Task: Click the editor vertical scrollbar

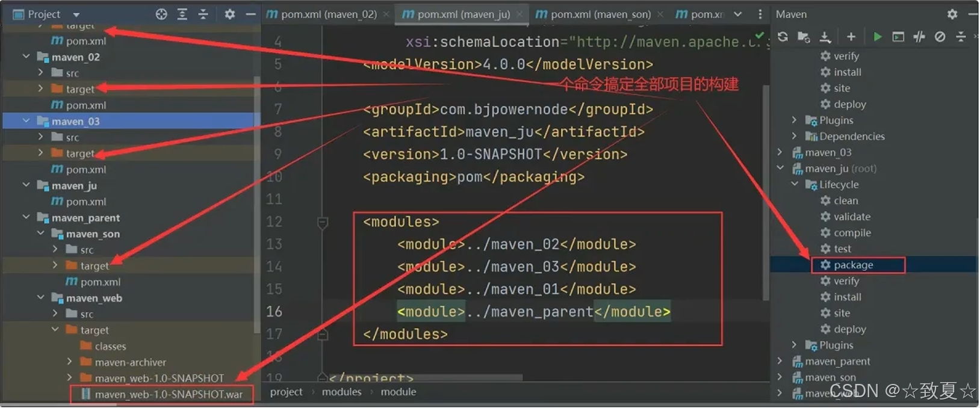Action: click(x=766, y=193)
